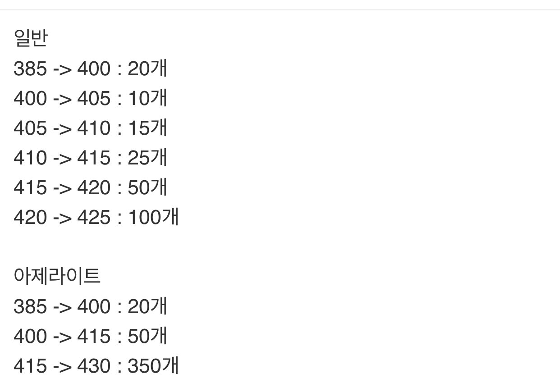Select the line 410 -> 415 : 25개
Image resolution: width=560 pixels, height=392 pixels.
(91, 158)
